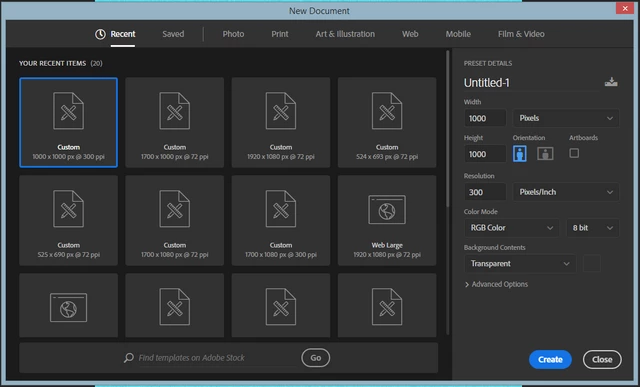Select portrait orientation
This screenshot has width=640, height=387.
[x=519, y=153]
